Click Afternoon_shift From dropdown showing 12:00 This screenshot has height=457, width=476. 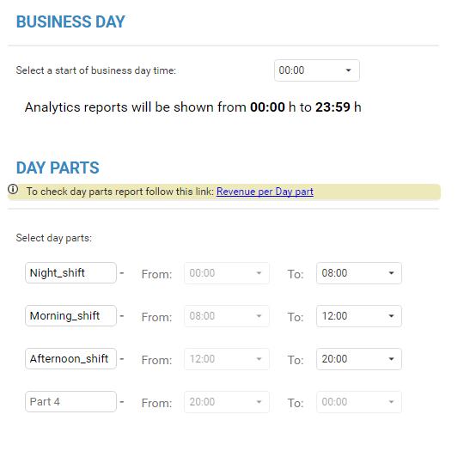tap(227, 359)
